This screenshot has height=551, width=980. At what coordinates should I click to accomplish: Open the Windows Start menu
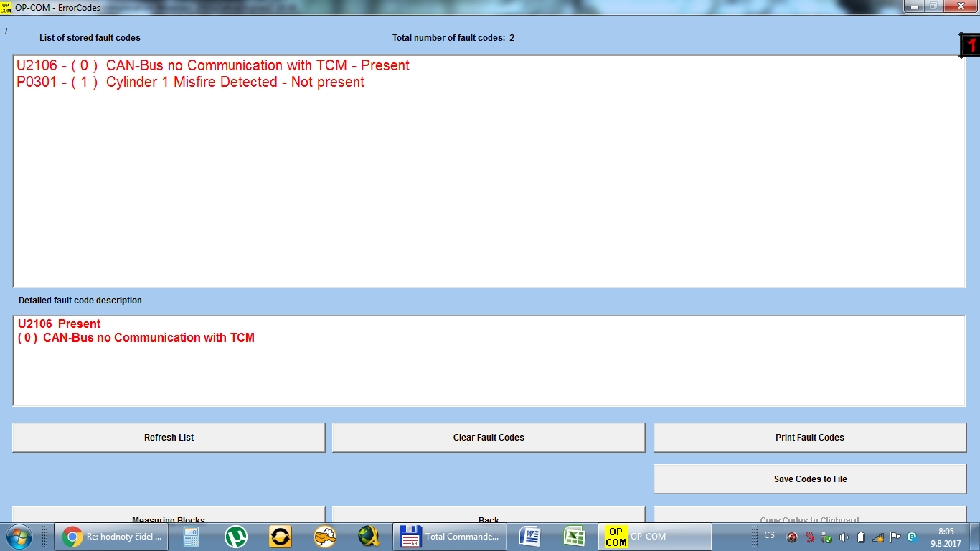click(x=19, y=536)
